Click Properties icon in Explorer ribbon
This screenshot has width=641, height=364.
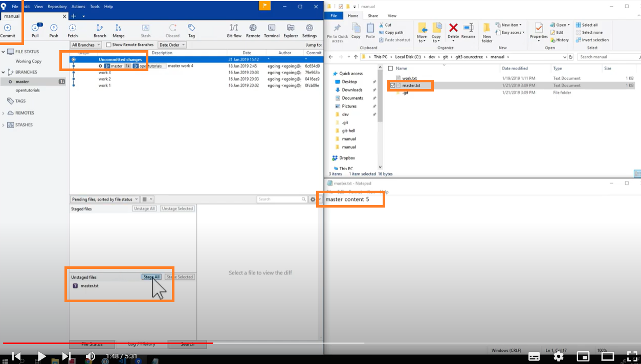tap(539, 28)
